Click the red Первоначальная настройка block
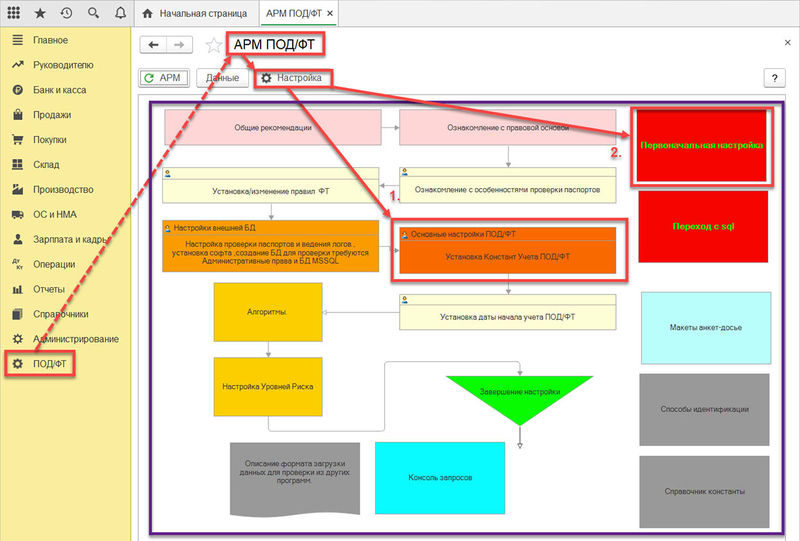 (x=702, y=146)
